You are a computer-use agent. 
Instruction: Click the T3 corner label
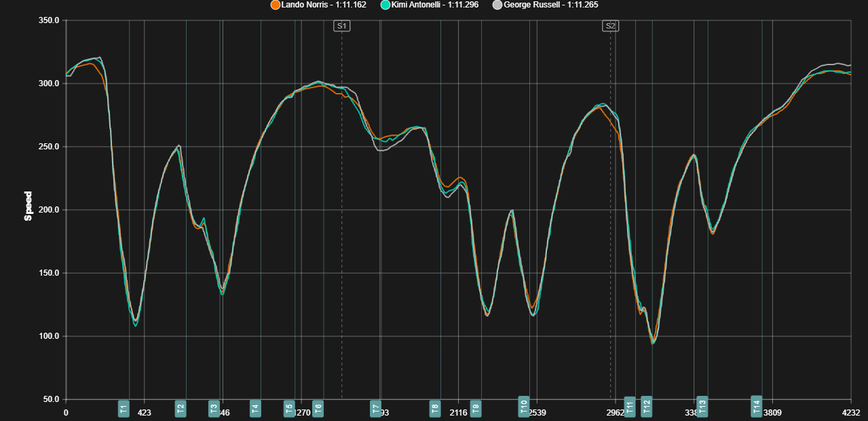pos(214,408)
